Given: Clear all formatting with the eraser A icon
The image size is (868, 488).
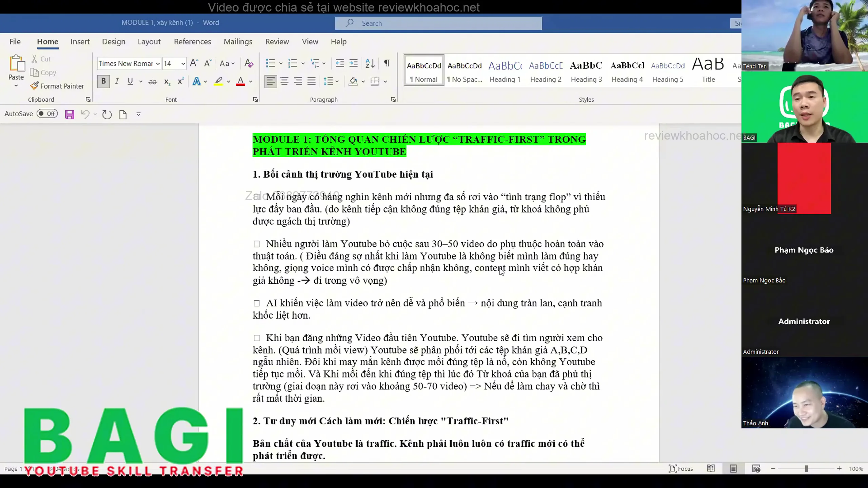Looking at the screenshot, I should pyautogui.click(x=249, y=63).
